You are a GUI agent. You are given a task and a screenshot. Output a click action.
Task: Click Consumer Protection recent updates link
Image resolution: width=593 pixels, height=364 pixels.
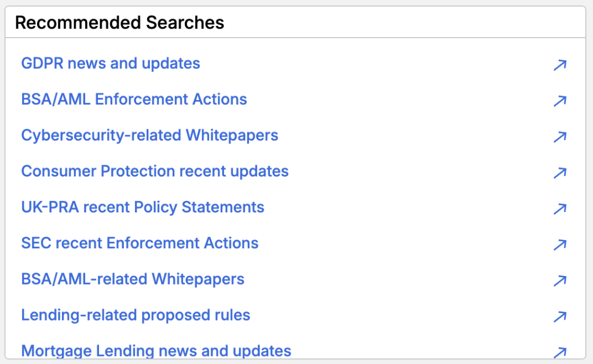(155, 171)
